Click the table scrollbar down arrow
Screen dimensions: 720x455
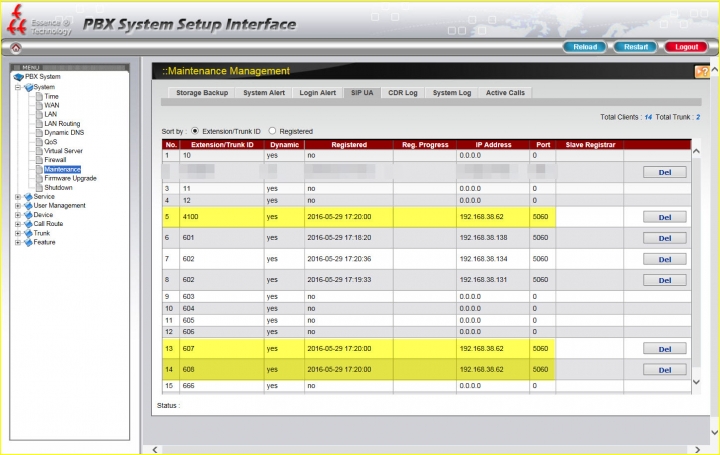click(696, 382)
